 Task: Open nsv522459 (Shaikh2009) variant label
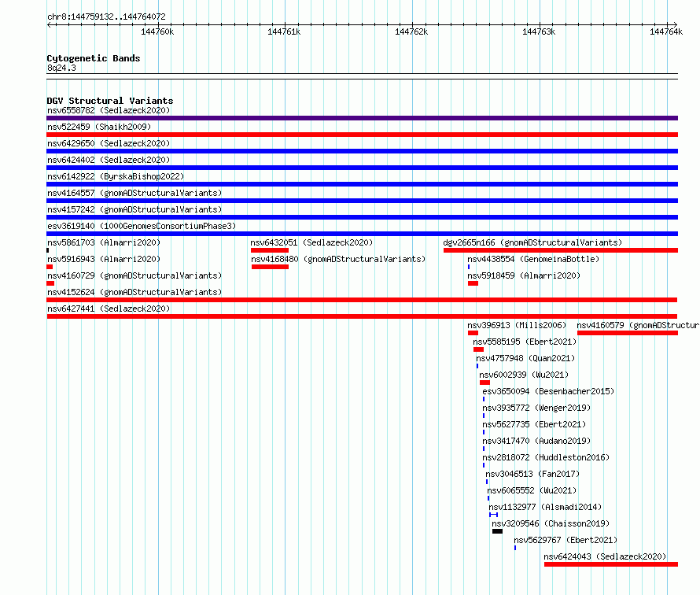[x=99, y=127]
